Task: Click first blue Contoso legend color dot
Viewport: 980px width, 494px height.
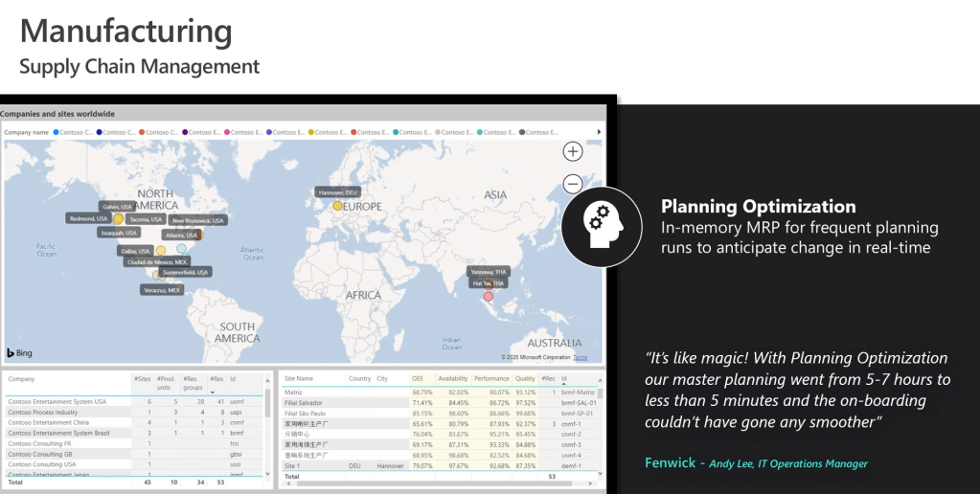Action: coord(56,132)
